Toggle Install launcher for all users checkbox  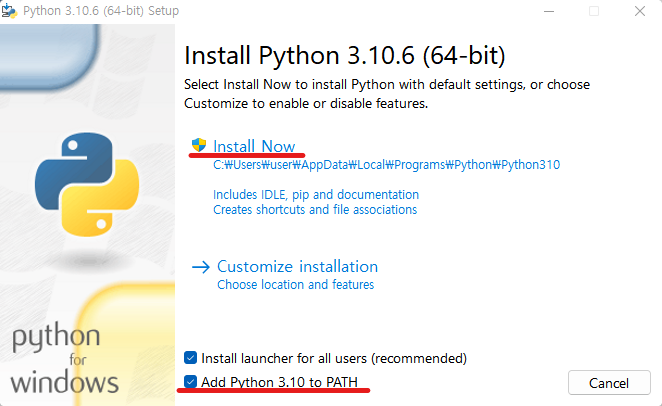click(190, 358)
